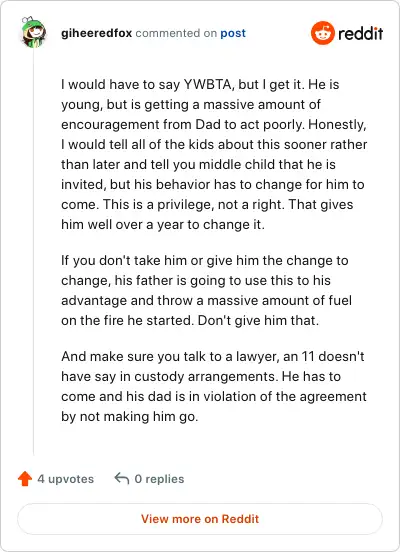400x552 pixels.
Task: Click the paragraph starting "I would have to say"
Action: [x=214, y=155]
